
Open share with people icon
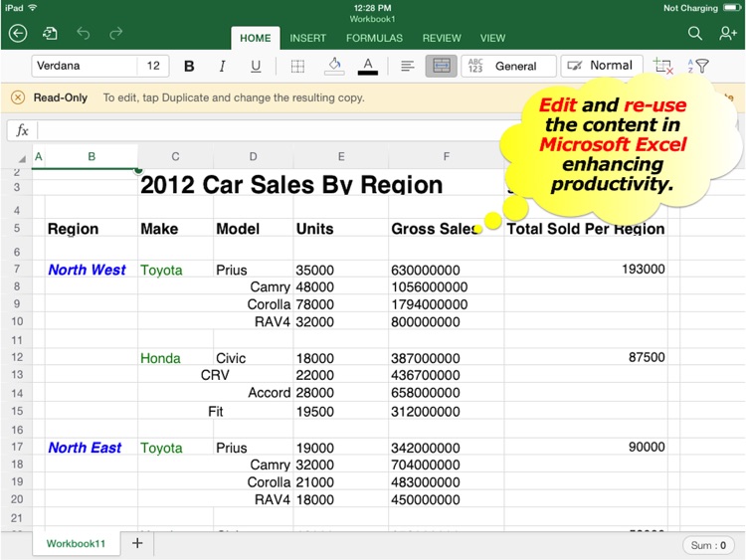[x=728, y=33]
